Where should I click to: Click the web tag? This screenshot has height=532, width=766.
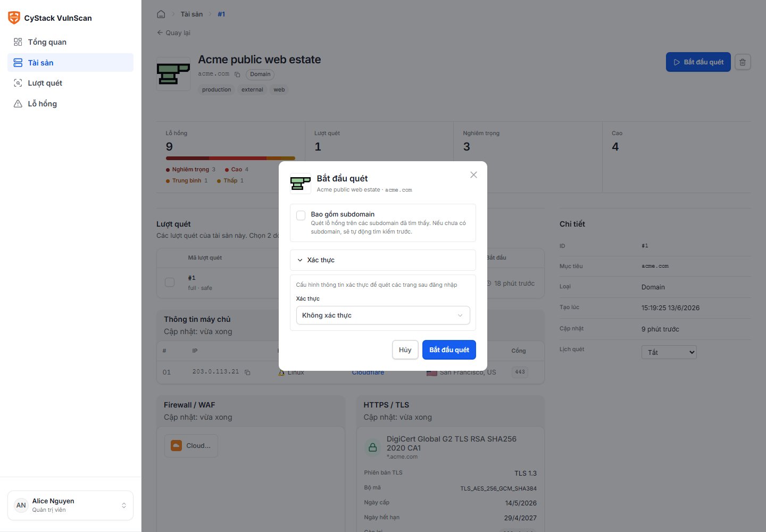tap(279, 90)
